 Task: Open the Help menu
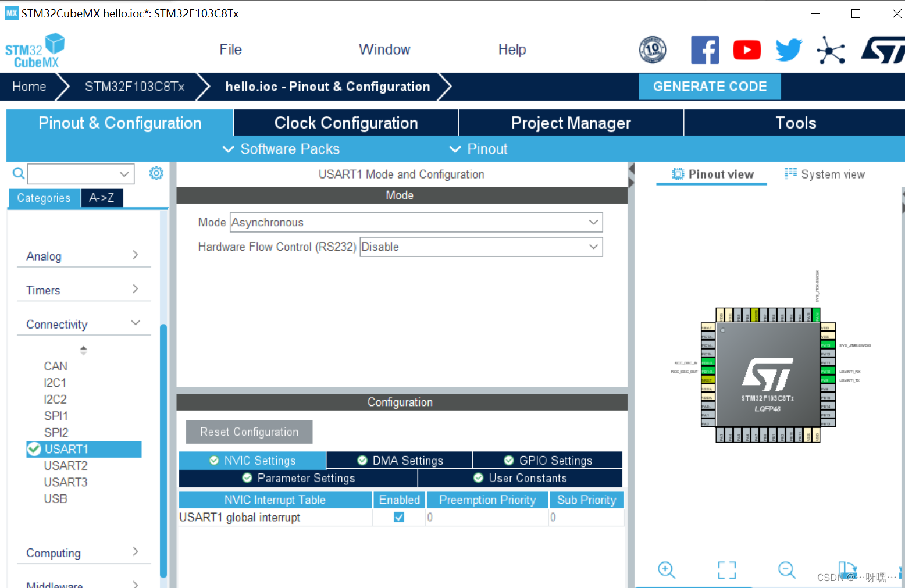[512, 49]
